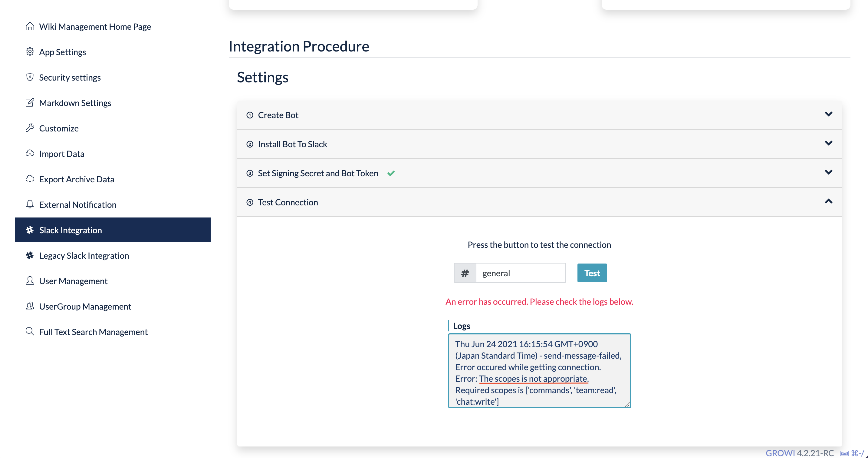Click the wrench icon beside Customize
The height and width of the screenshot is (458, 868).
pyautogui.click(x=30, y=128)
